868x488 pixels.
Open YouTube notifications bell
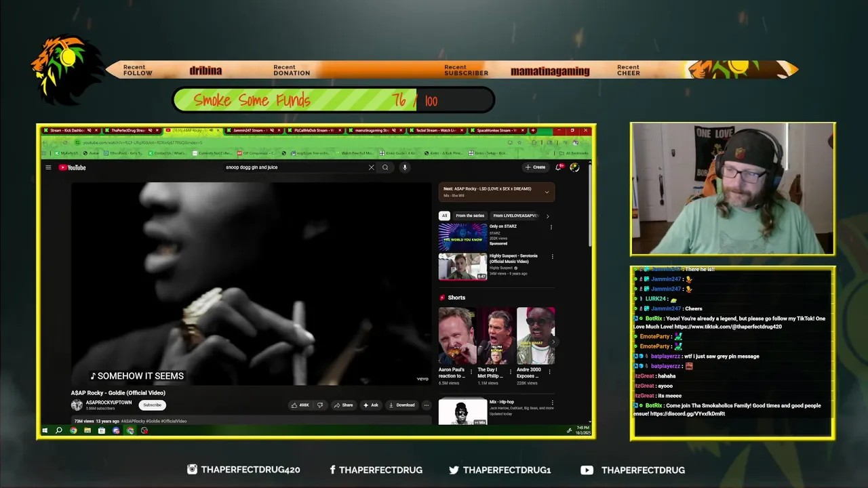559,167
